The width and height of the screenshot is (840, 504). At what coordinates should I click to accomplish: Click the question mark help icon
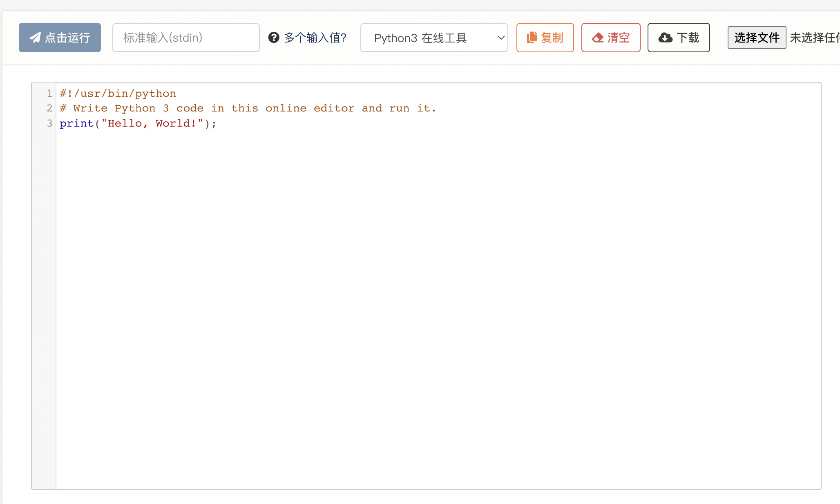pyautogui.click(x=274, y=38)
